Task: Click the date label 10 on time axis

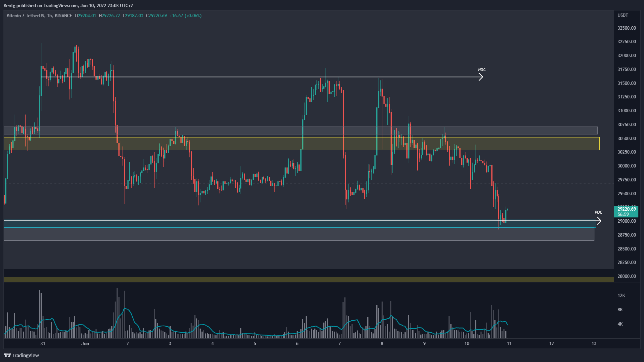Action: (x=467, y=344)
